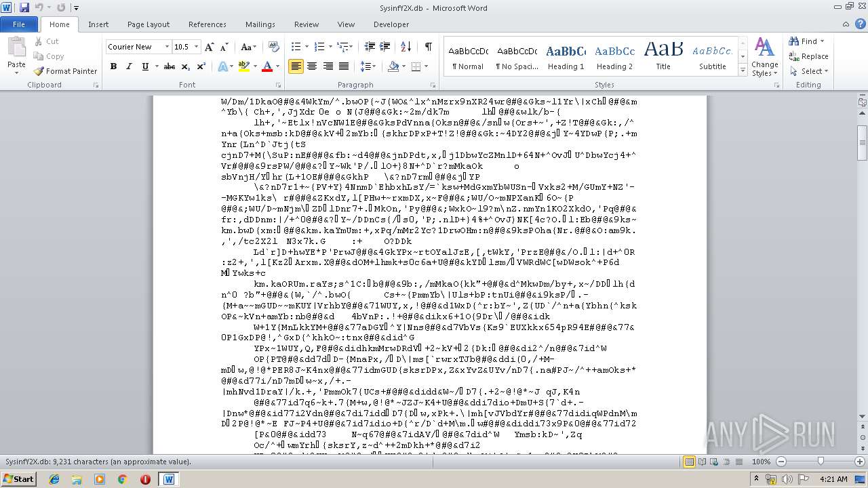Screen dimensions: 868x488
Task: Open the red Opera icon in taskbar
Action: [x=145, y=479]
